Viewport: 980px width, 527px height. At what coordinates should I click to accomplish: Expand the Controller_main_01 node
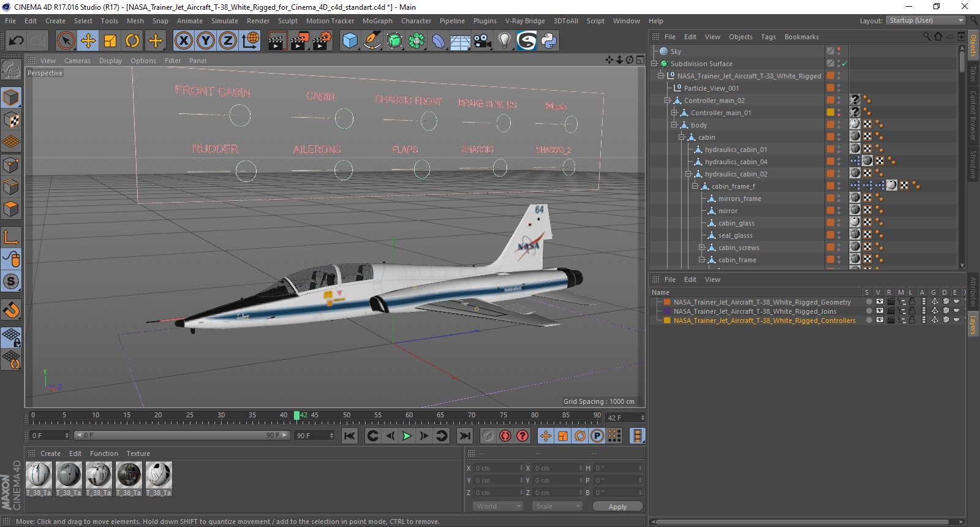pos(674,113)
